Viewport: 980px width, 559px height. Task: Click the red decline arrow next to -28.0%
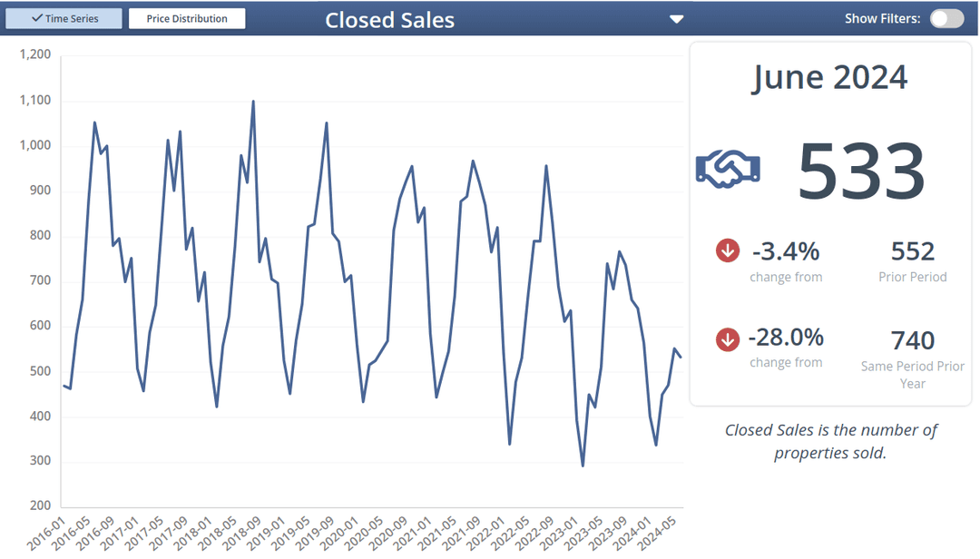(727, 339)
